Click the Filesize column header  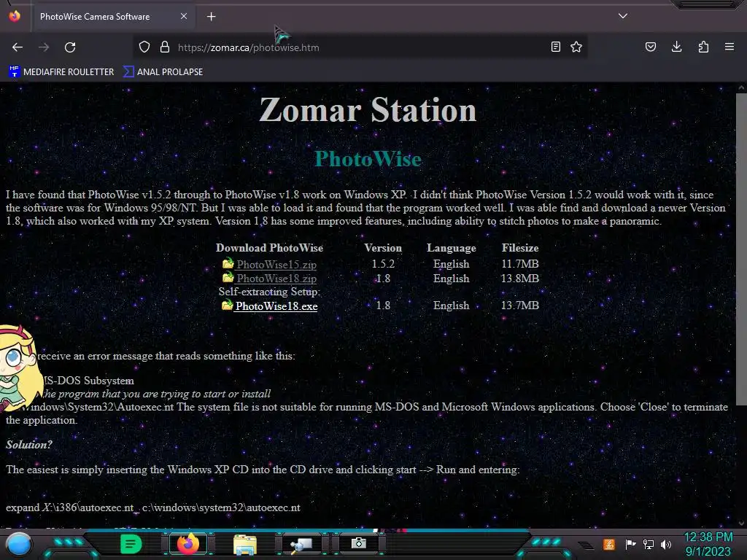[x=519, y=248]
